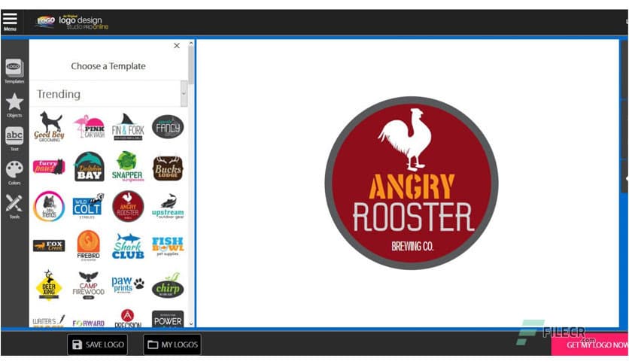The height and width of the screenshot is (364, 629).
Task: Click the template list scrollbar down arrow
Action: tap(191, 323)
